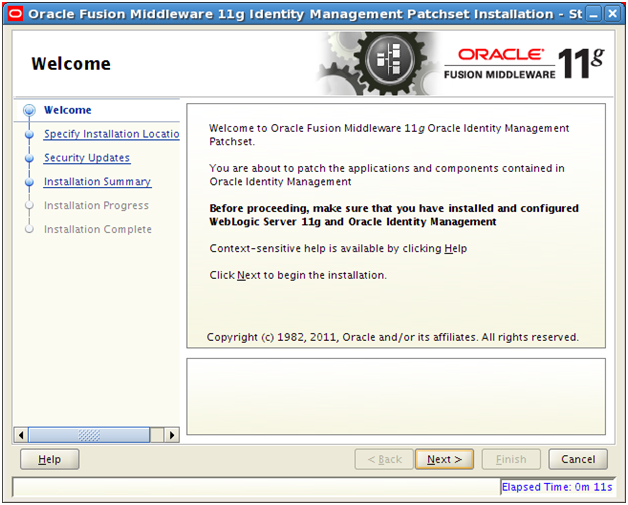Click the bullet beside Installation Progress
The height and width of the screenshot is (505, 628).
(29, 205)
